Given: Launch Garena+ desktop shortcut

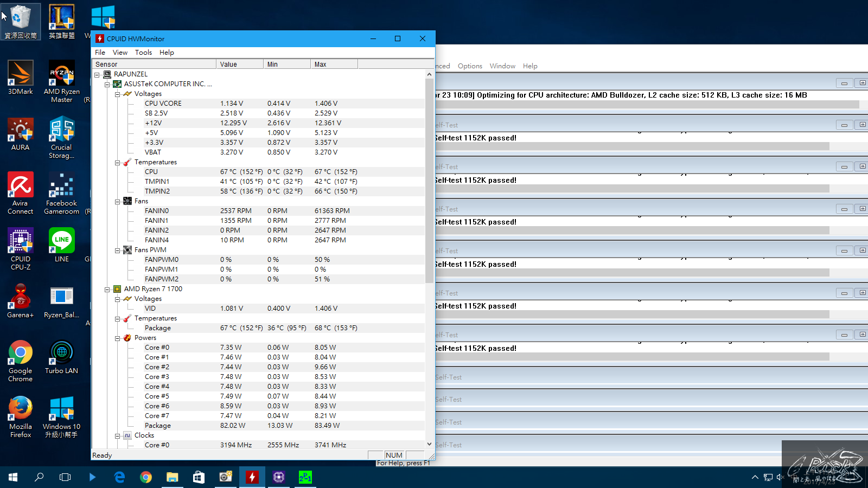Looking at the screenshot, I should (x=21, y=301).
